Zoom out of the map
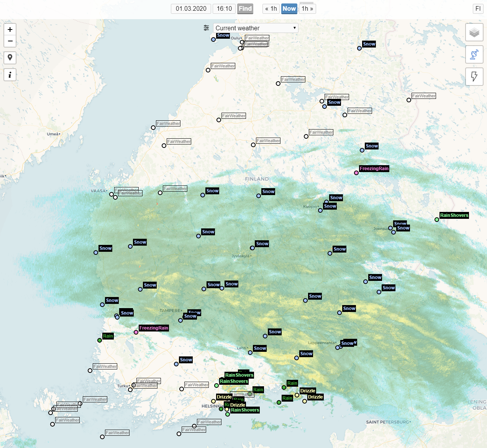 pos(10,41)
